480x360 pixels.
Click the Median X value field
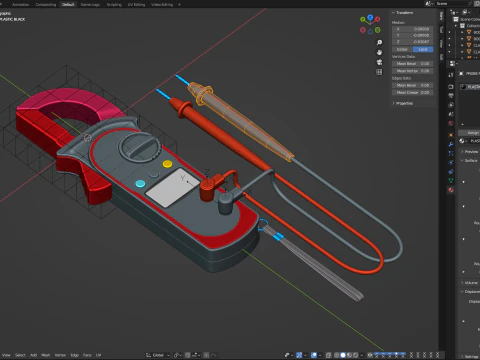413,29
